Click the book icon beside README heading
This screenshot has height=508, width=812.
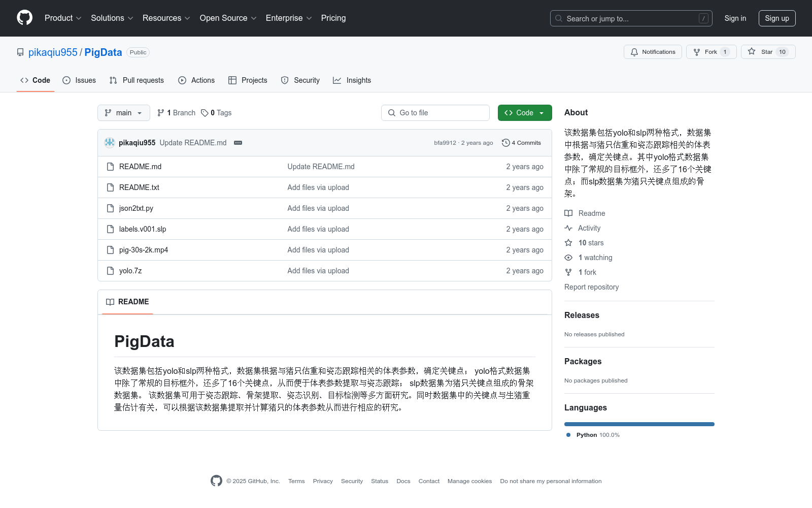click(110, 302)
